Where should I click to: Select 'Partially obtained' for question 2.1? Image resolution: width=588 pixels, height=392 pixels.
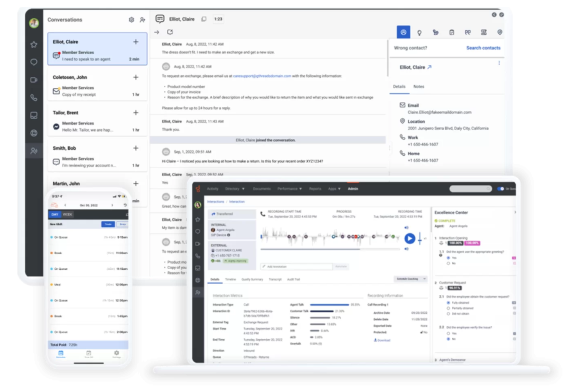click(448, 308)
